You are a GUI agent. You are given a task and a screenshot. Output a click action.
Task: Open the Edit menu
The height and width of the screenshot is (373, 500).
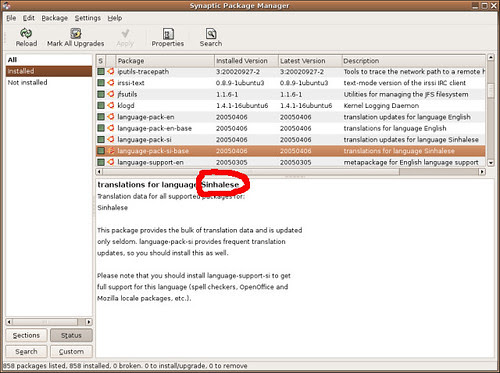tap(29, 18)
